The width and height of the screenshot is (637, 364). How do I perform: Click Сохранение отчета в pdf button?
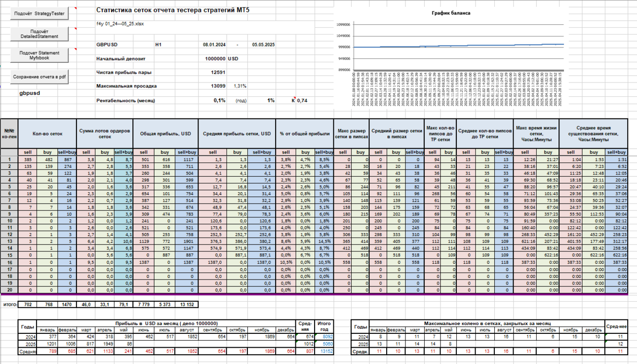pyautogui.click(x=40, y=77)
